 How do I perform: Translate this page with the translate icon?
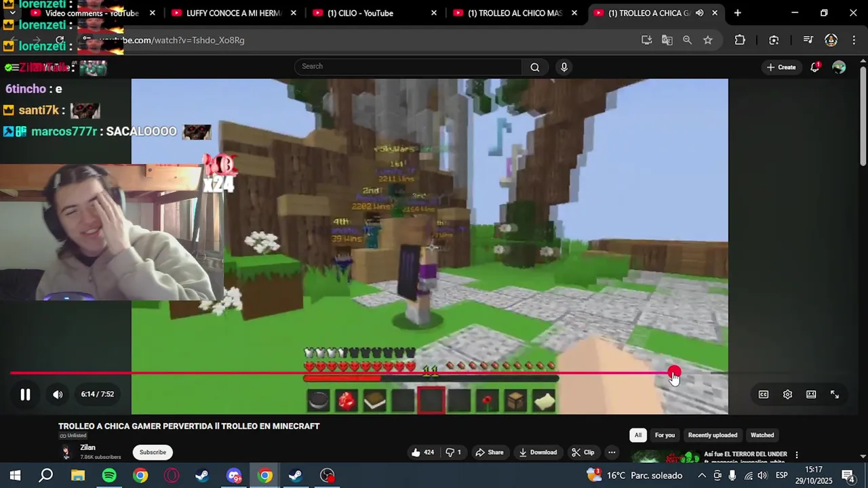coord(667,40)
